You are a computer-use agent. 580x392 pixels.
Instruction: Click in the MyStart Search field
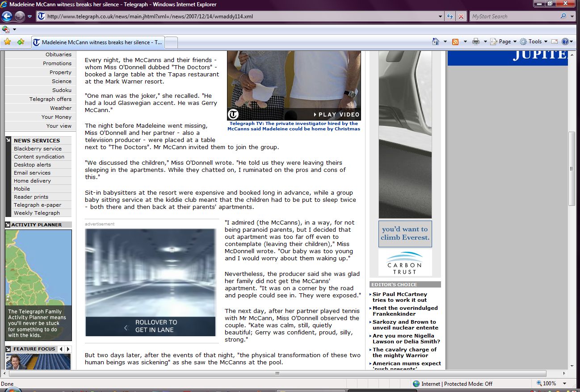click(x=514, y=17)
